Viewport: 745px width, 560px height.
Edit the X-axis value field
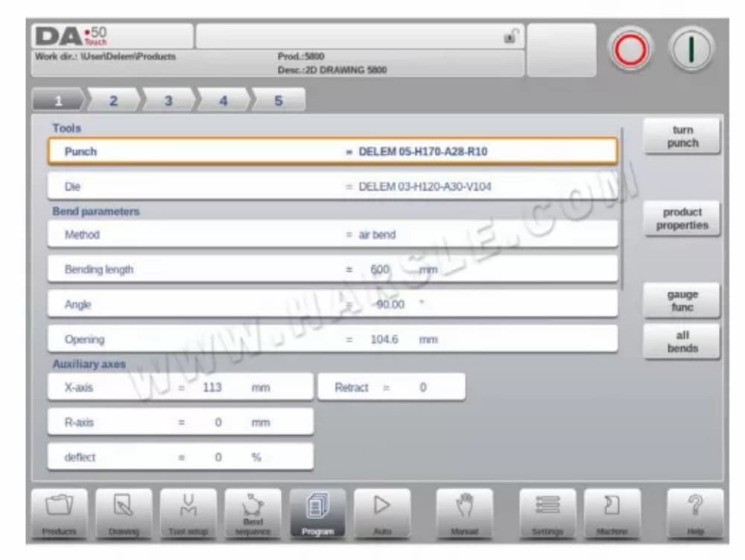(x=180, y=387)
